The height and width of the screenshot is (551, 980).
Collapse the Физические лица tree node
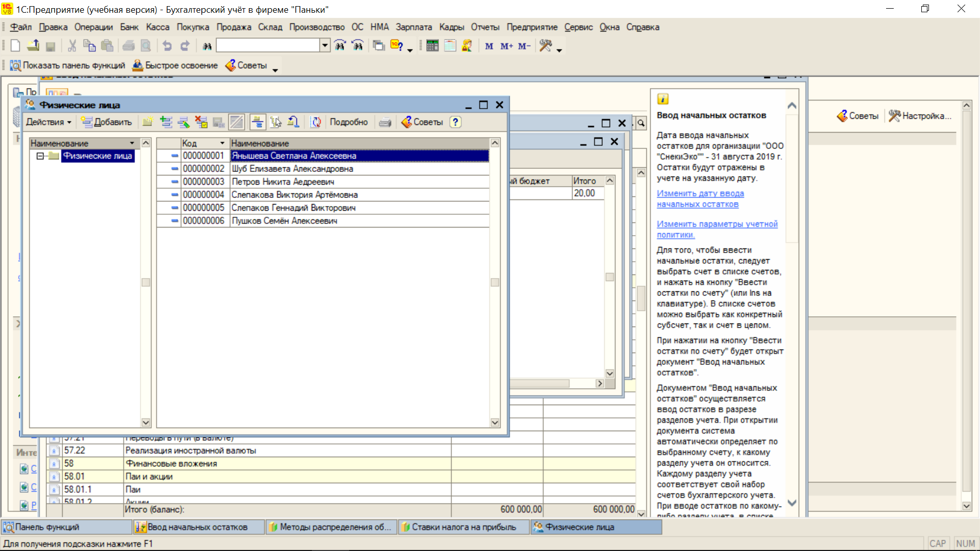point(40,156)
